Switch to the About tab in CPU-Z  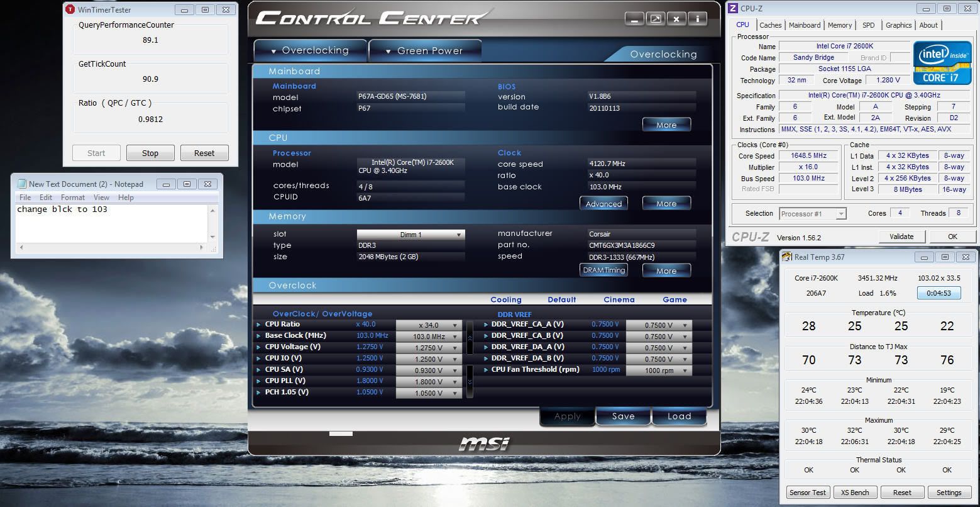coord(928,25)
